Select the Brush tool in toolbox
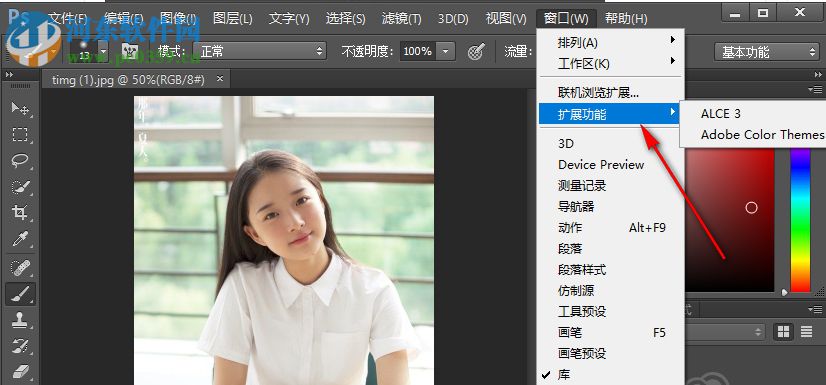 coord(20,294)
